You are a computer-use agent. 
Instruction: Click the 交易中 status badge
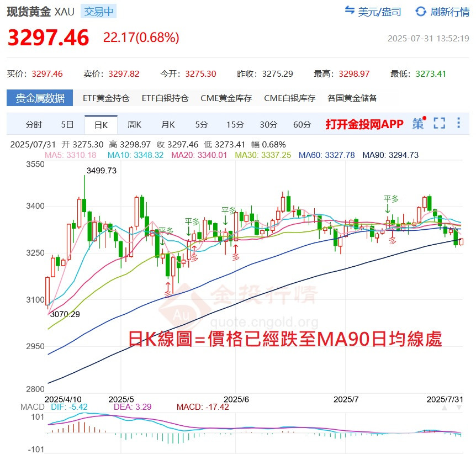click(x=99, y=12)
